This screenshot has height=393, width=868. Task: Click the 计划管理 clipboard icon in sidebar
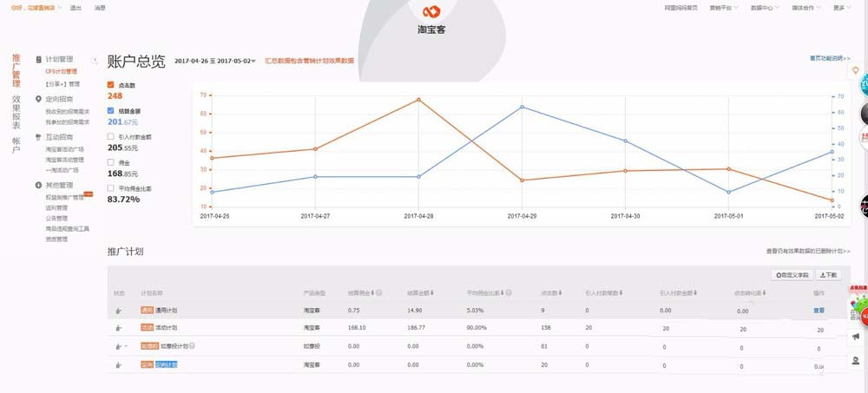39,59
